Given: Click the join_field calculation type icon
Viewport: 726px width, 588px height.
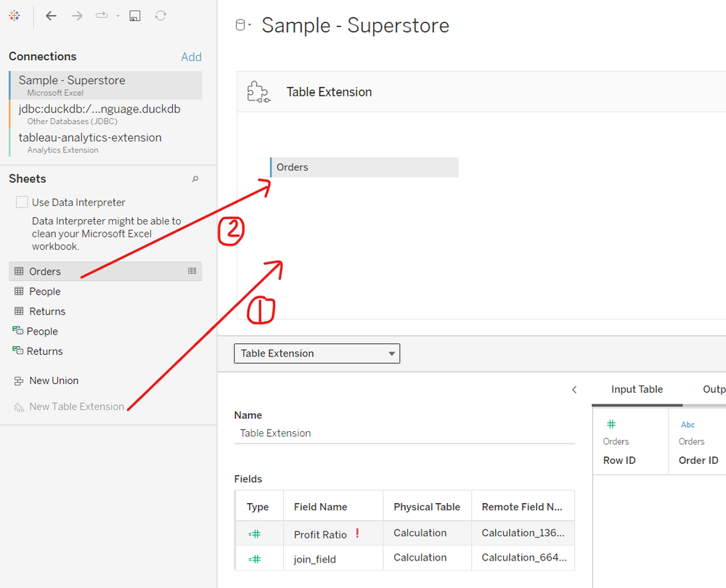Looking at the screenshot, I should [255, 559].
